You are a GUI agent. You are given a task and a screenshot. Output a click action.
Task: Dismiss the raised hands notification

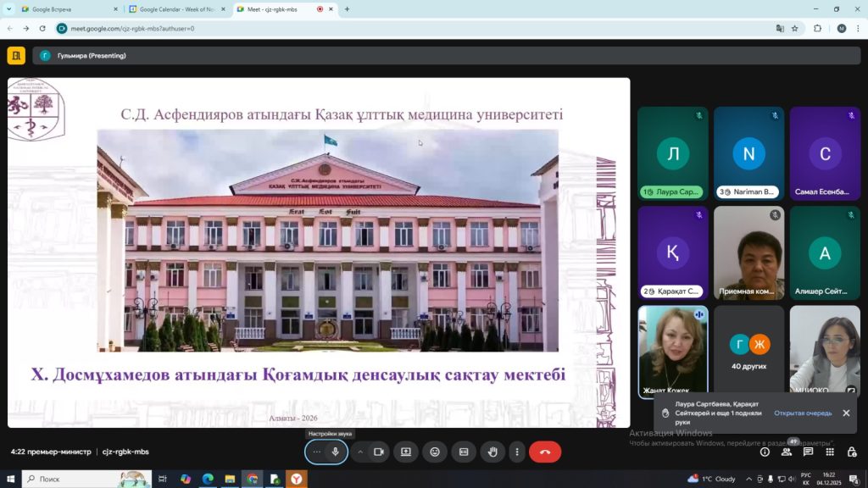pyautogui.click(x=846, y=413)
